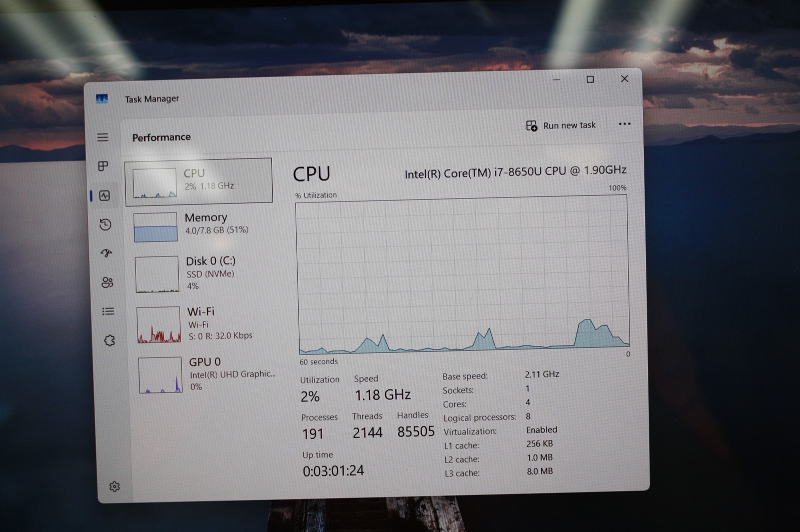The height and width of the screenshot is (532, 800).
Task: Click the Virtualization Enabled value
Action: tap(541, 430)
